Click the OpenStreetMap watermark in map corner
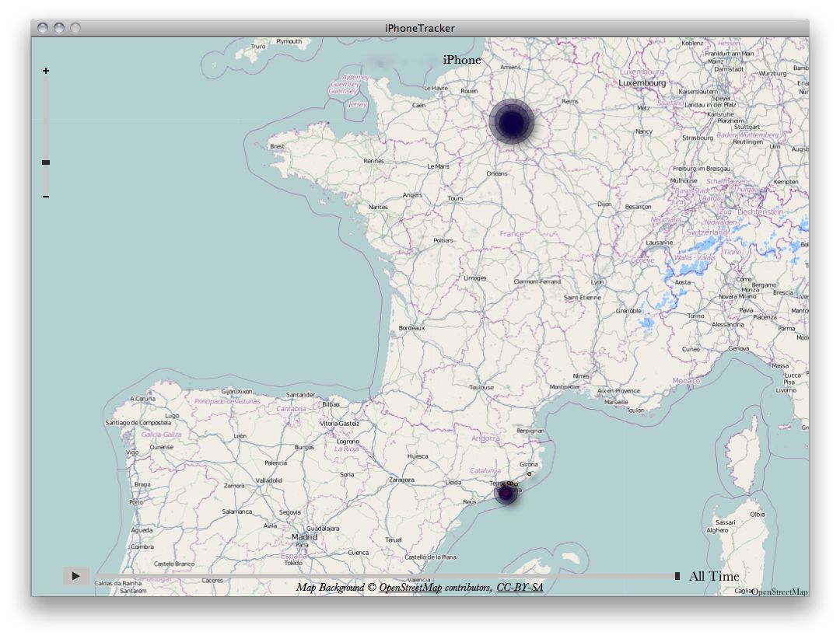The height and width of the screenshot is (639, 840). point(779,592)
